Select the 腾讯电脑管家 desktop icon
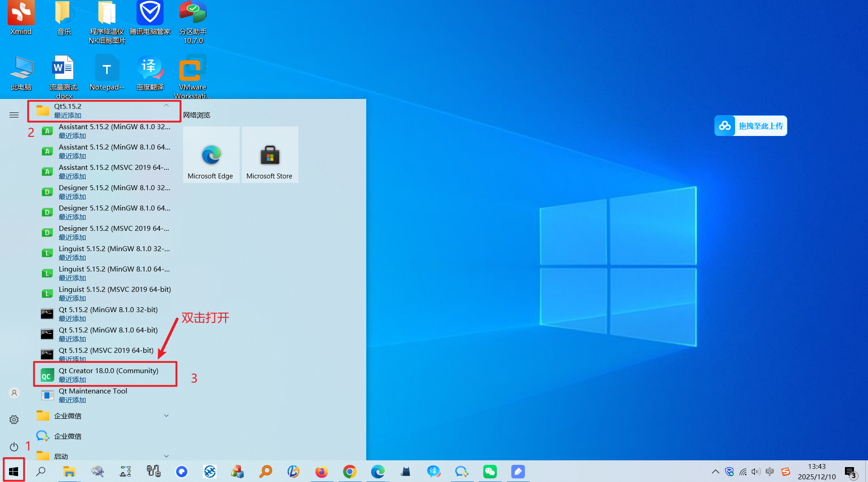The image size is (868, 482). (150, 18)
